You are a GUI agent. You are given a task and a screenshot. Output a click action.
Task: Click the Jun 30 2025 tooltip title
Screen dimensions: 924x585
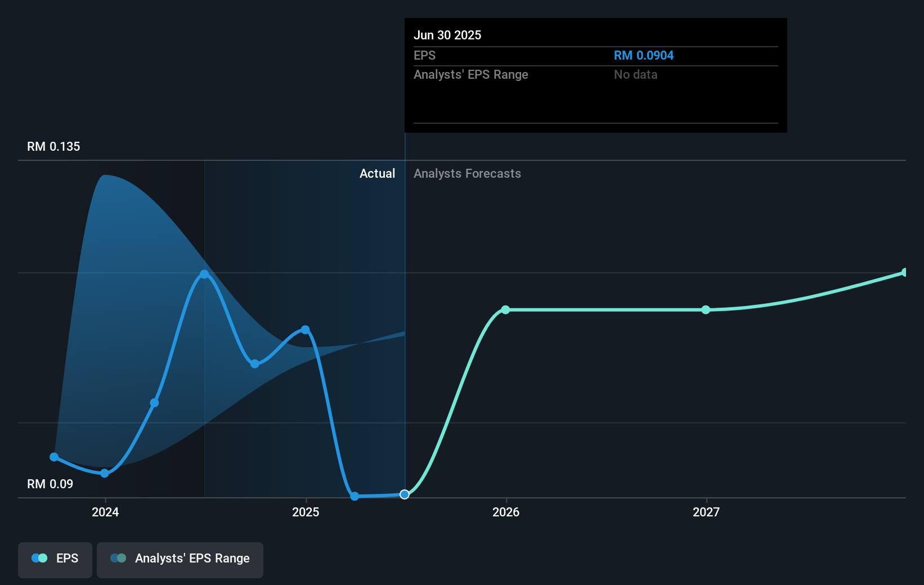tap(447, 35)
